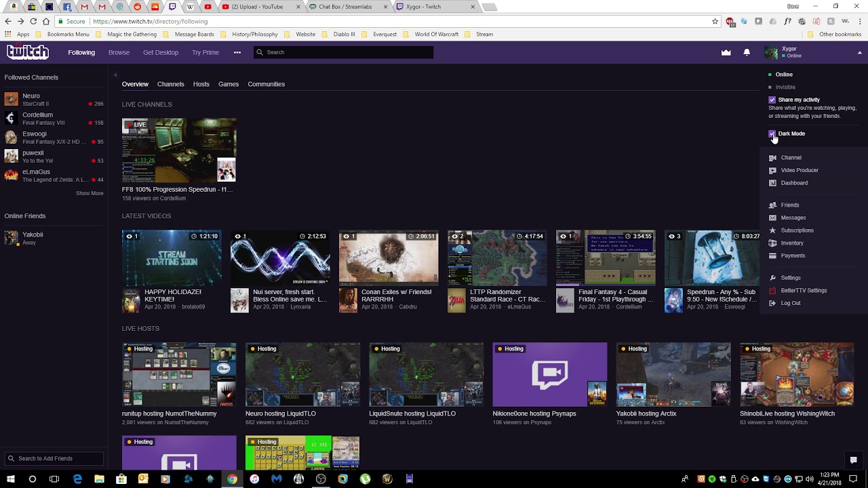The image size is (868, 488).
Task: Open LTTP Randomizer Standard Race video thumbnail
Action: [x=497, y=258]
